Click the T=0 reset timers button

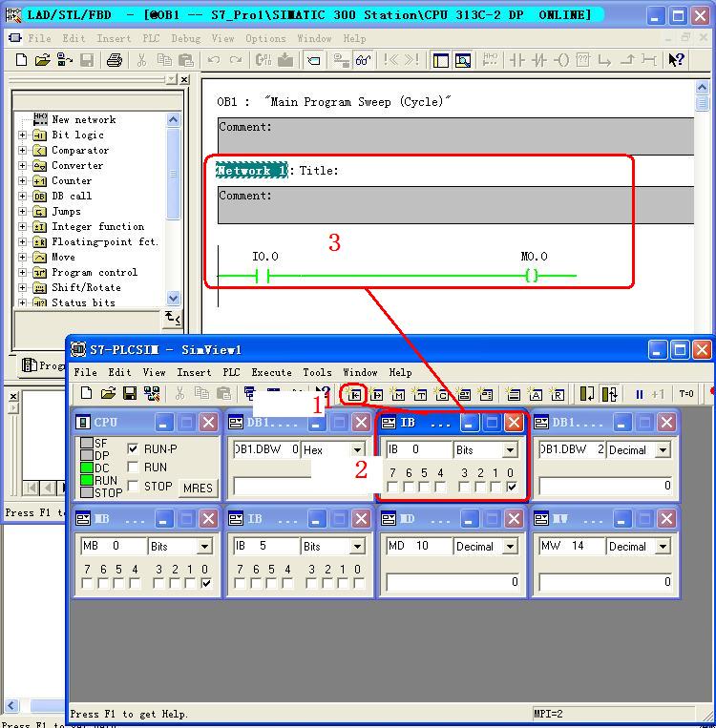click(x=686, y=394)
